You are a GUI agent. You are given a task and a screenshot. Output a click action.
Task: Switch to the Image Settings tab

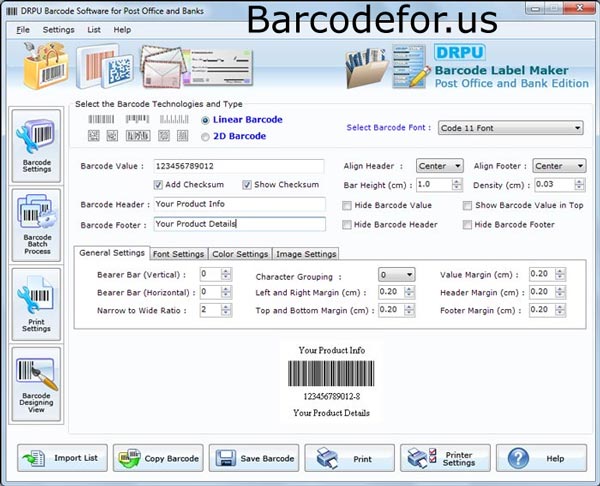pyautogui.click(x=306, y=254)
